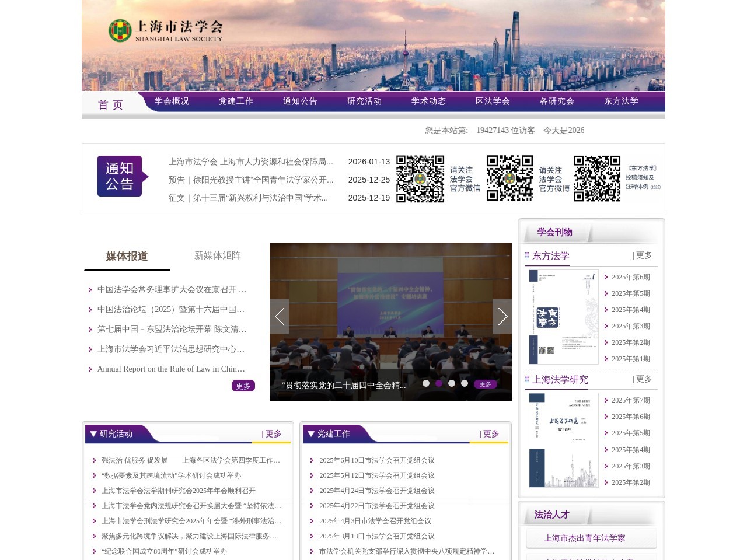Open 东方法学 2025年第6期
This screenshot has width=747, height=560.
tap(630, 277)
